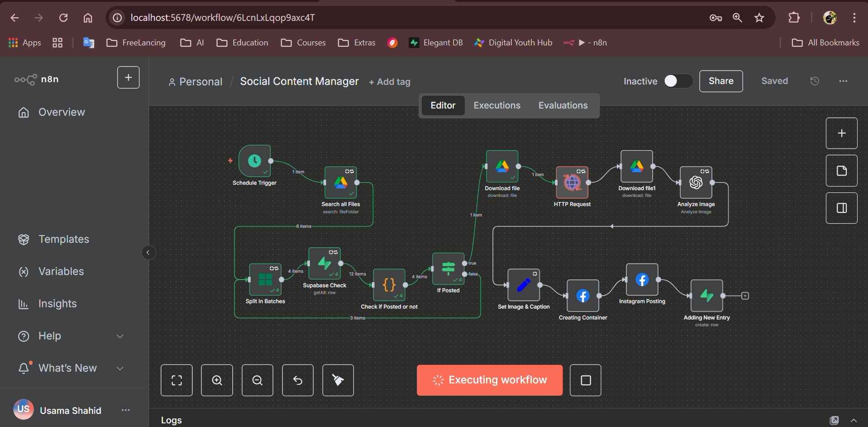The height and width of the screenshot is (427, 868).
Task: Click the Usama Shahid user avatar
Action: 24,409
